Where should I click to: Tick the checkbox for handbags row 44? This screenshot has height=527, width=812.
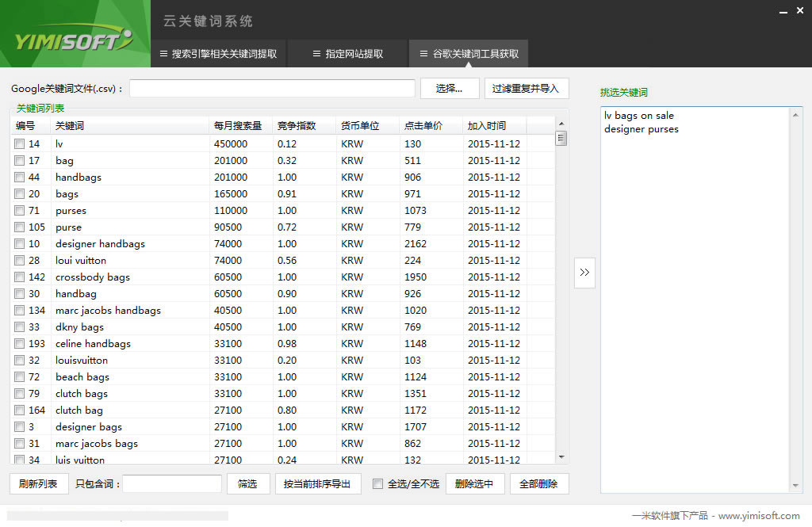pyautogui.click(x=20, y=177)
